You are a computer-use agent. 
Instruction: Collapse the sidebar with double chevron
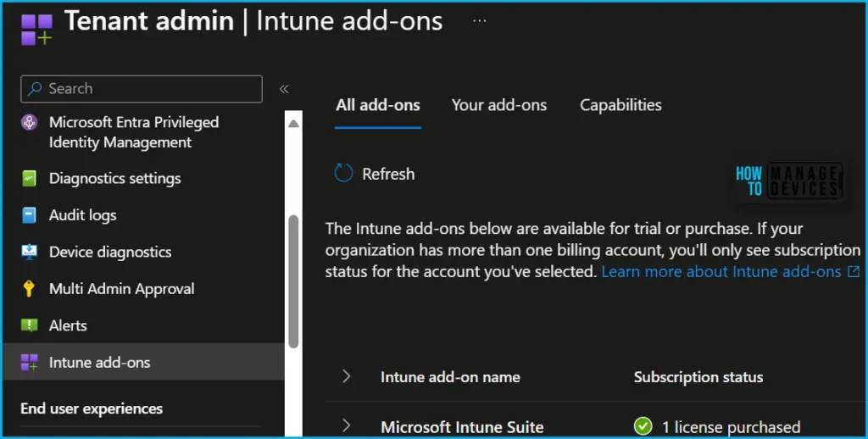click(x=284, y=89)
